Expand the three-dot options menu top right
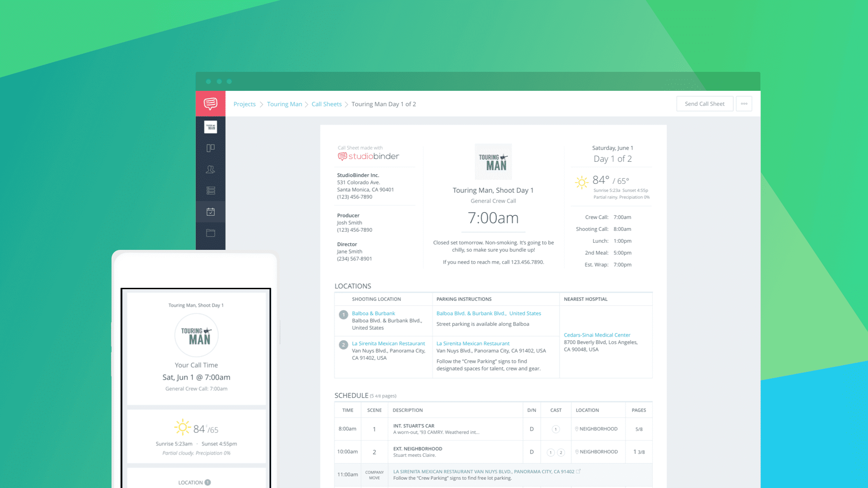868x488 pixels. [x=745, y=104]
